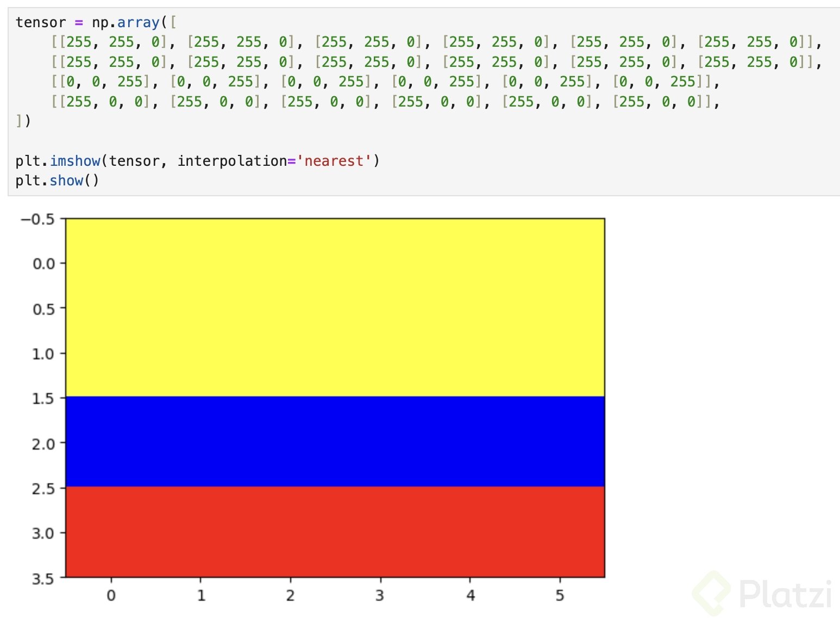Image resolution: width=840 pixels, height=623 pixels.
Task: Click the y-axis tick label 3.0
Action: point(44,533)
